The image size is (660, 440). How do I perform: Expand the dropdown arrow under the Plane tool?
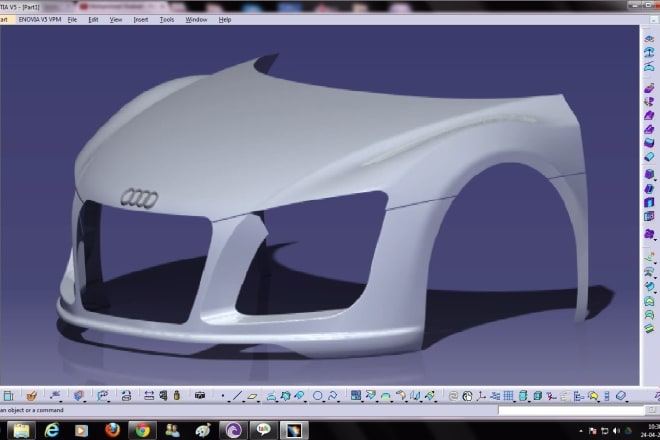click(x=258, y=401)
